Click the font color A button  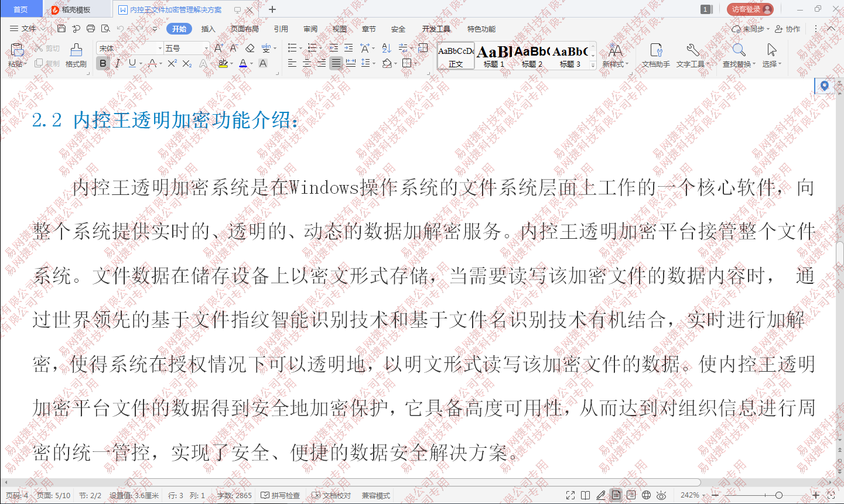click(243, 63)
